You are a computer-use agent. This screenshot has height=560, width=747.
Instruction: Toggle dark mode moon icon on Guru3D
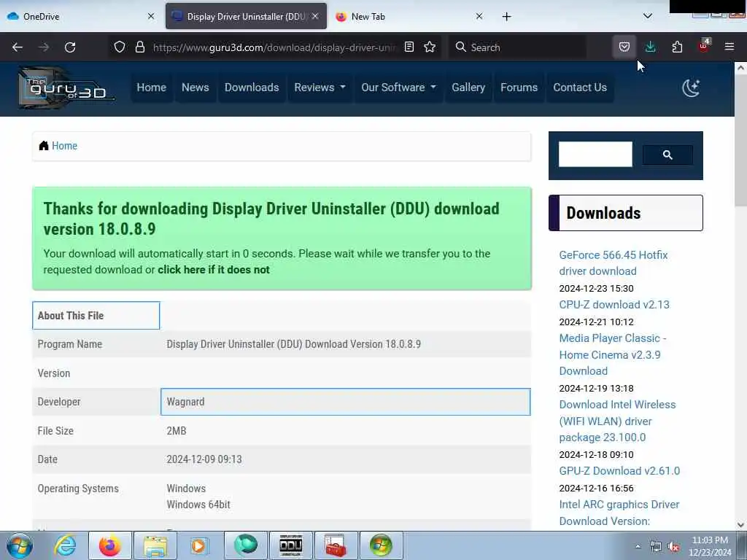[691, 87]
